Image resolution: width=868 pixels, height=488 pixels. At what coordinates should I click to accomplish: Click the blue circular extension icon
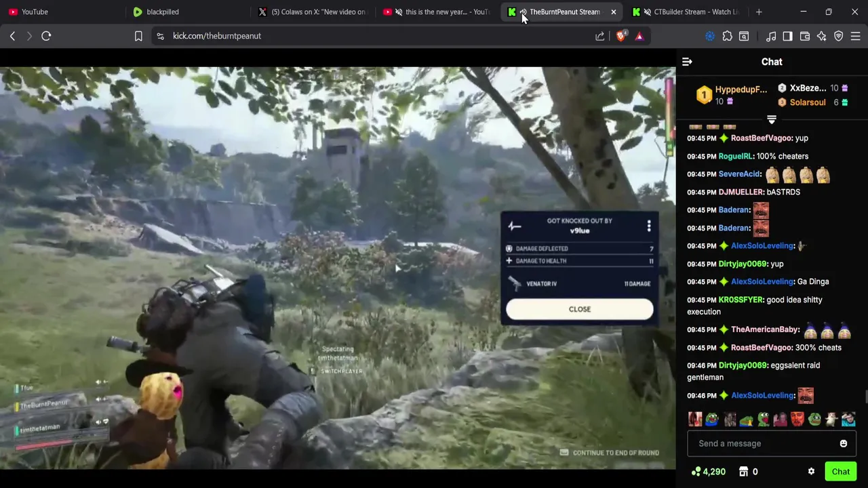pos(710,36)
